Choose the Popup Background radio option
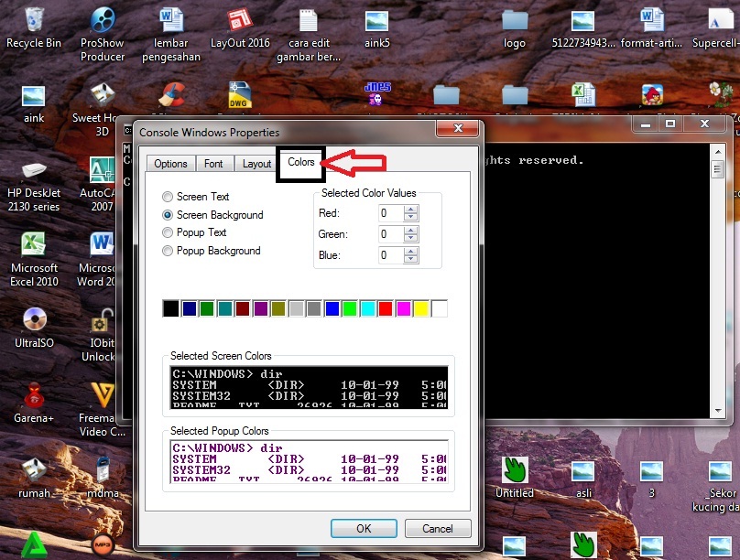 click(168, 251)
